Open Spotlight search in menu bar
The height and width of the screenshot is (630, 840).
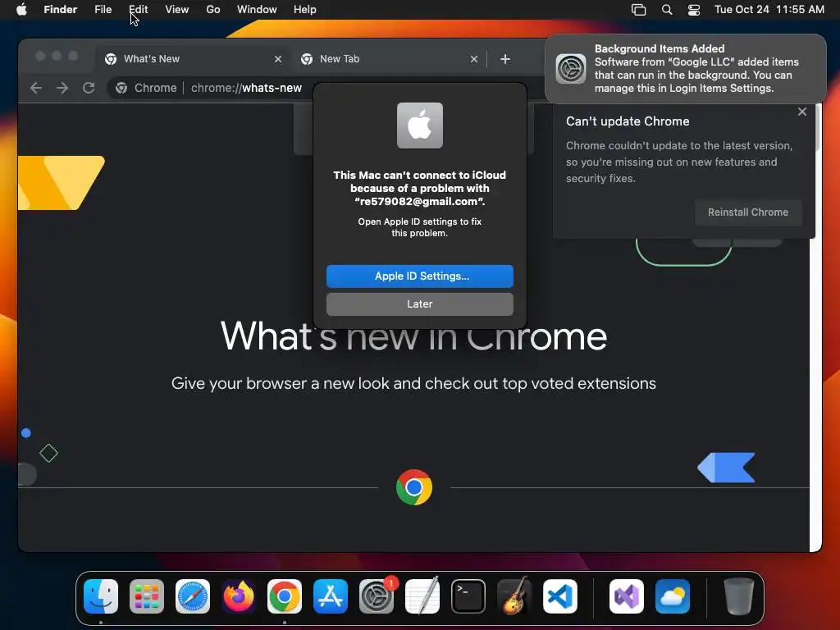tap(667, 10)
